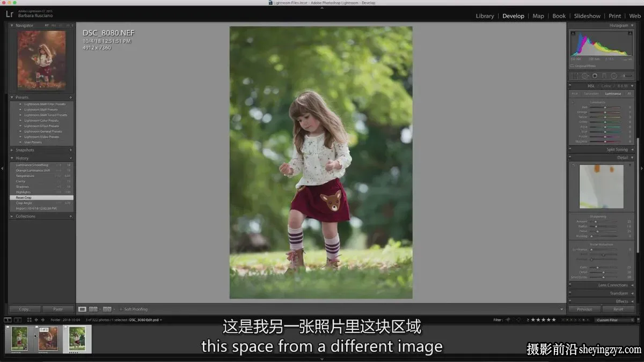Adjust the Orange luminance slider
644x362 pixels.
point(605,112)
